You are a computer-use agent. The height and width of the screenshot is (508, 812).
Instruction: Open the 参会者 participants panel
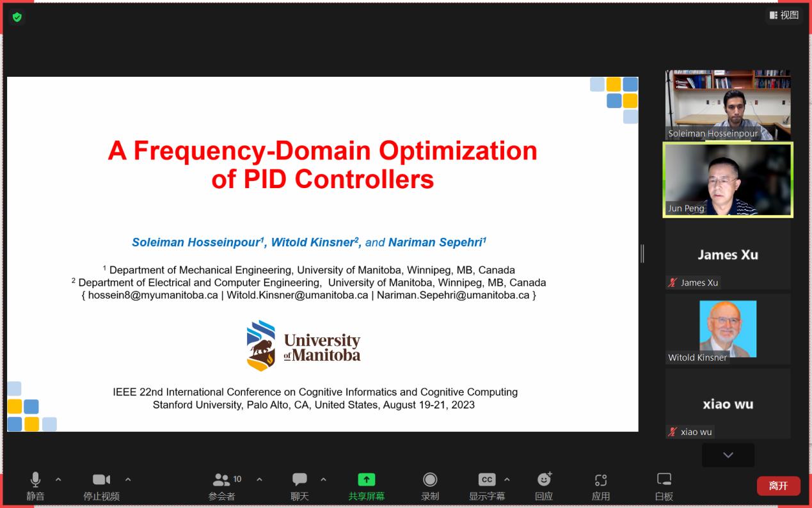click(x=222, y=486)
